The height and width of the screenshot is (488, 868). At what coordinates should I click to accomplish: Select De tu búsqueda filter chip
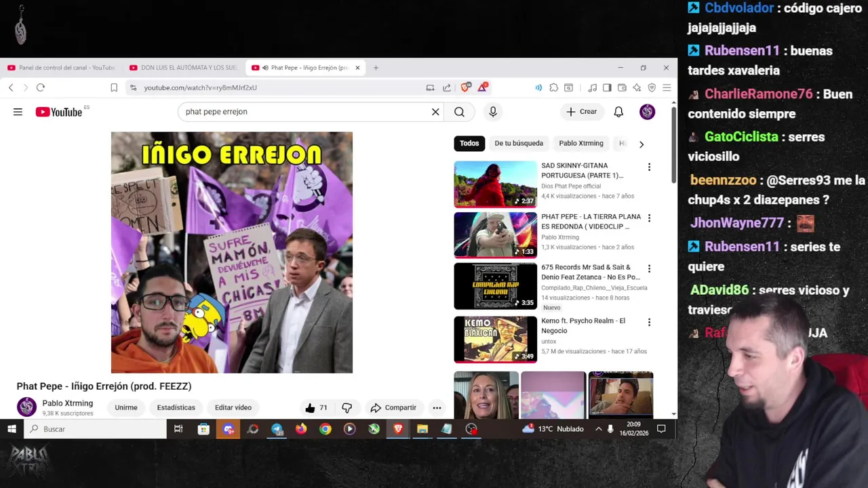[x=519, y=143]
